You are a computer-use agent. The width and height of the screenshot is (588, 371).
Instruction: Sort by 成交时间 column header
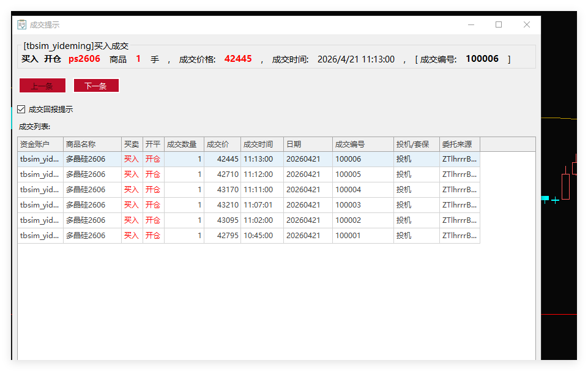261,144
